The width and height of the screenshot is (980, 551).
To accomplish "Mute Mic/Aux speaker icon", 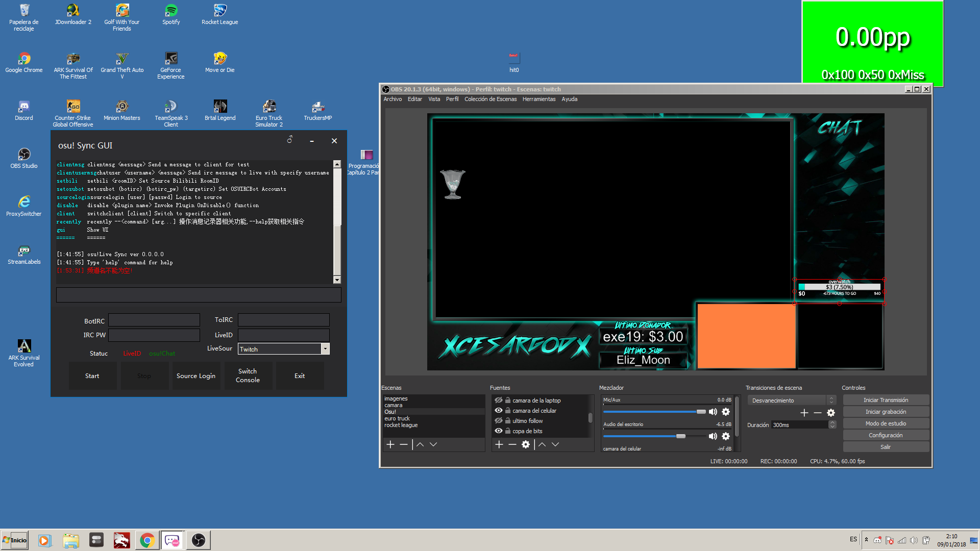I will point(713,412).
